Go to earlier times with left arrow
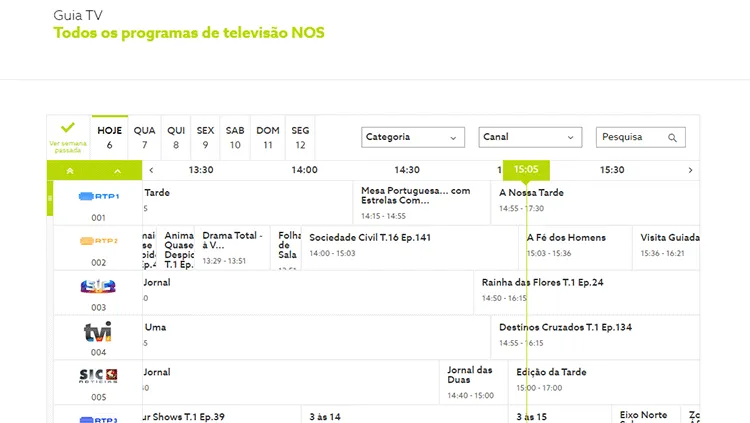 (x=151, y=170)
